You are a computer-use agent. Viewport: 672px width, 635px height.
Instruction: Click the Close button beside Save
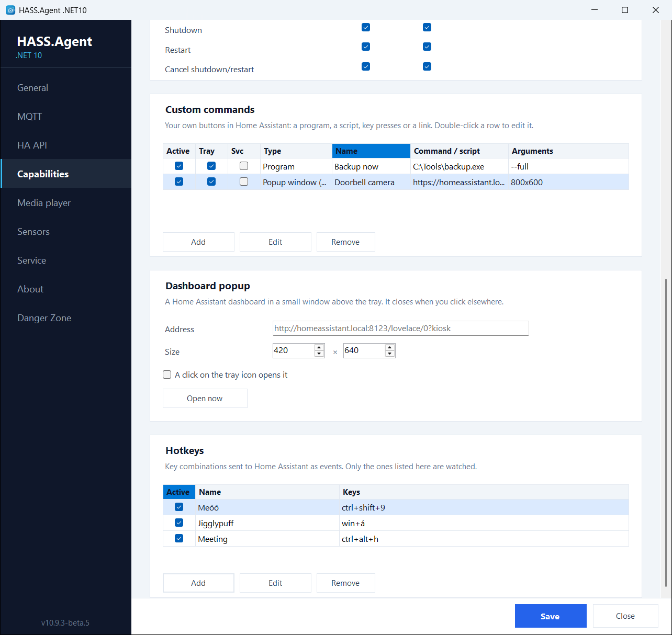tap(625, 616)
